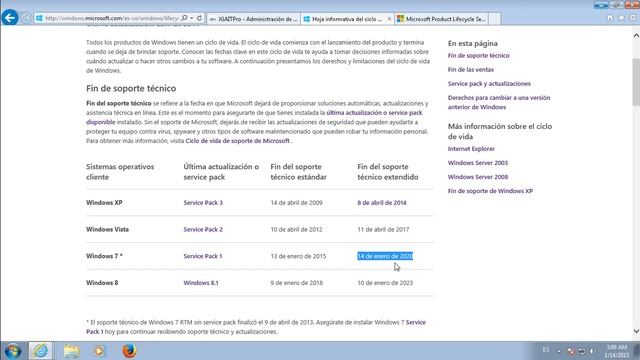Open Derechos para cambiar a una versión anterior link
The height and width of the screenshot is (360, 640).
(499, 102)
